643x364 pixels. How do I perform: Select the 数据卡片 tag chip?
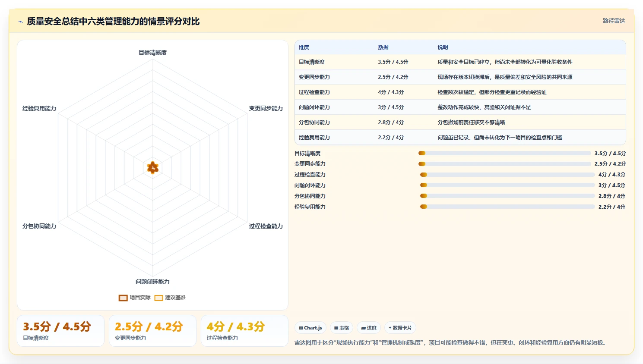(400, 328)
